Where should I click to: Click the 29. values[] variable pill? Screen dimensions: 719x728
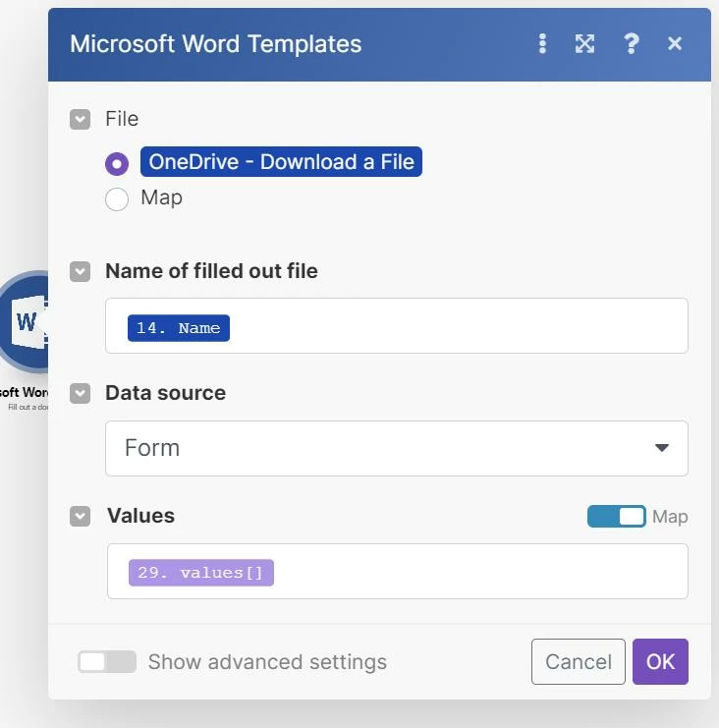pos(201,573)
